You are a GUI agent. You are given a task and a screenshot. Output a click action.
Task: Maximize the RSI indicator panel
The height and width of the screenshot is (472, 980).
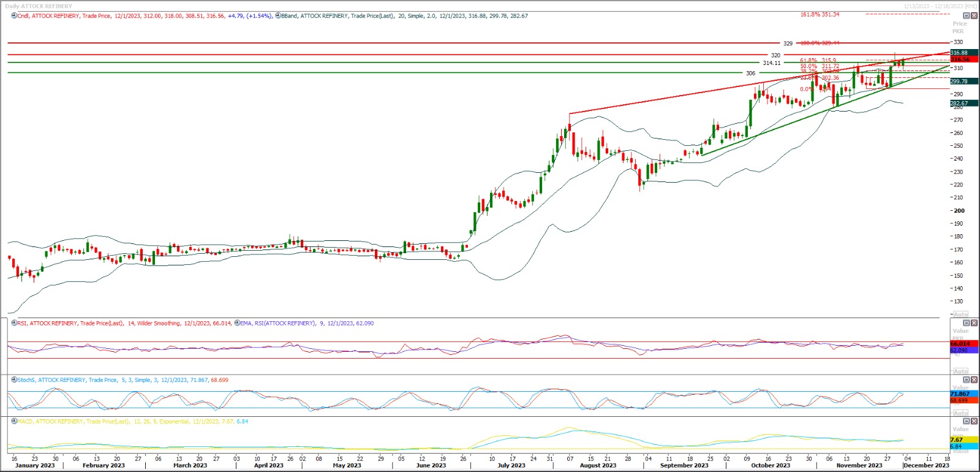click(x=967, y=323)
